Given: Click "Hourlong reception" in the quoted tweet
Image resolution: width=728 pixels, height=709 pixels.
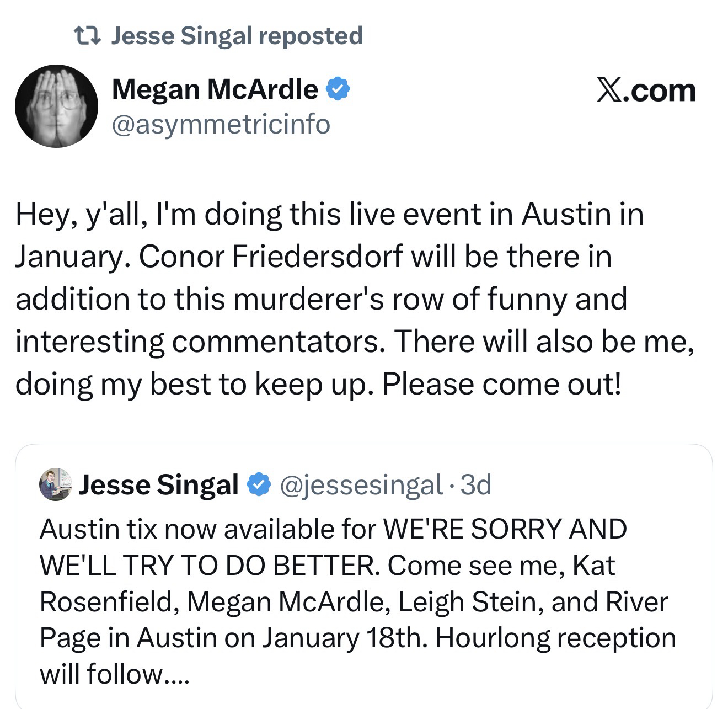Looking at the screenshot, I should [x=555, y=638].
